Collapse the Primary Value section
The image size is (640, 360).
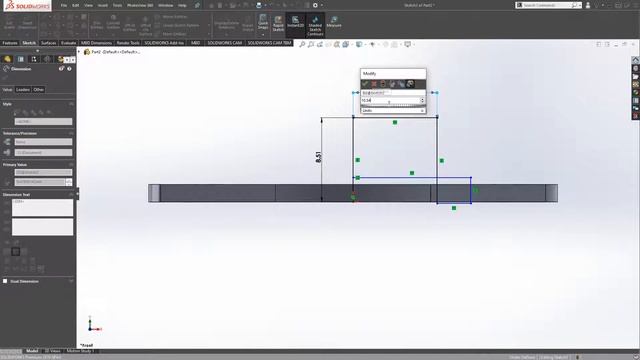point(71,164)
